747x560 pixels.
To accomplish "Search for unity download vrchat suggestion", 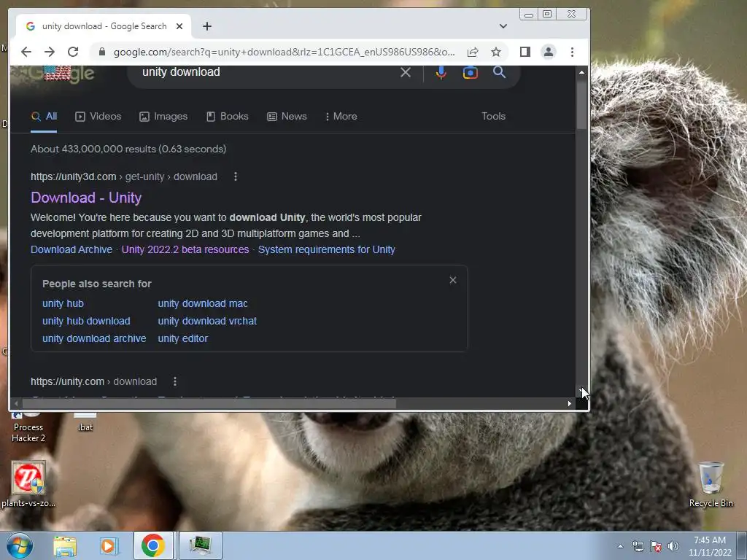I will (207, 322).
